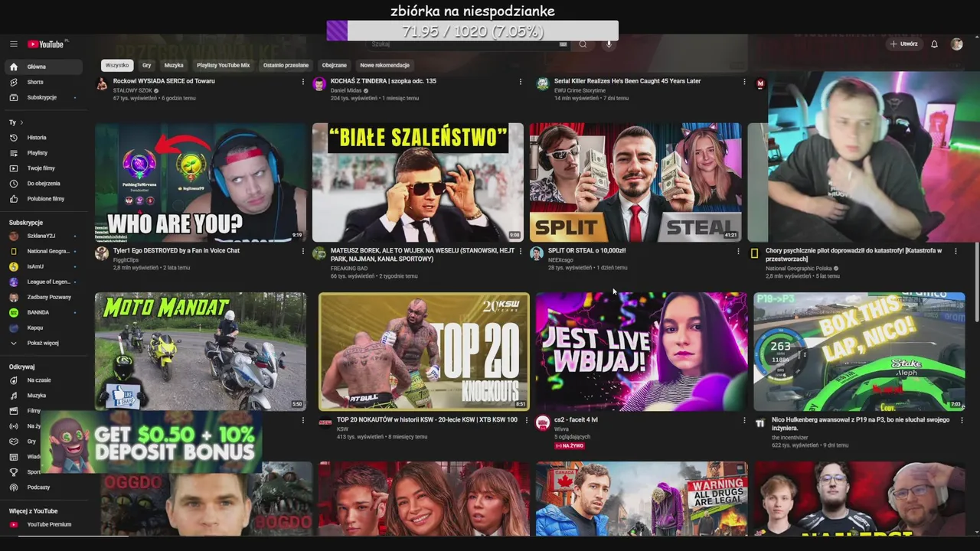This screenshot has height=551, width=980.
Task: Select the Obejrzane chip
Action: (335, 65)
